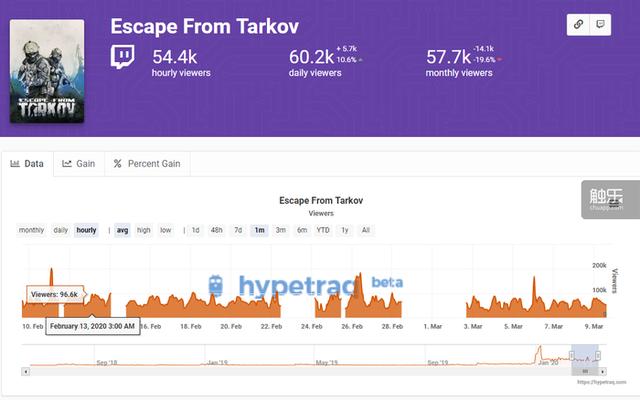This screenshot has height=400, width=640.
Task: Switch to the Data tab
Action: pos(27,164)
